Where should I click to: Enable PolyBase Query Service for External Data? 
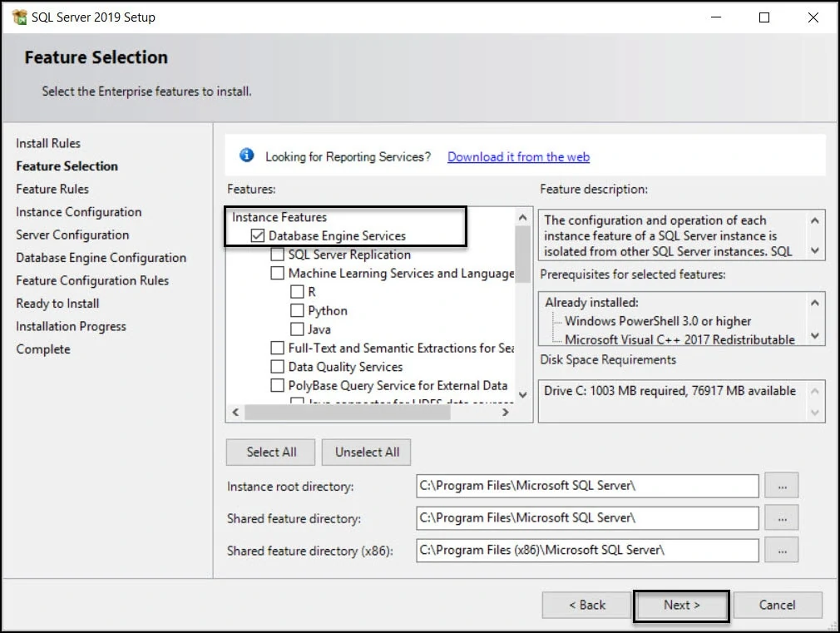pos(277,385)
